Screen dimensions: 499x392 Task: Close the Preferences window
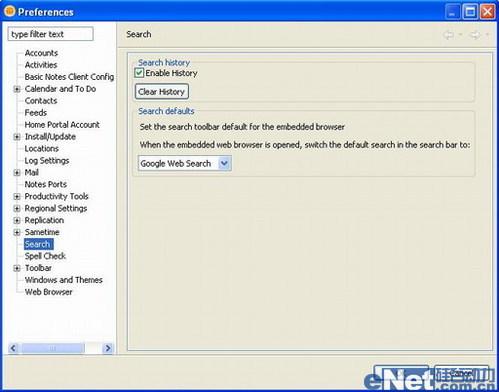pyautogui.click(x=487, y=12)
